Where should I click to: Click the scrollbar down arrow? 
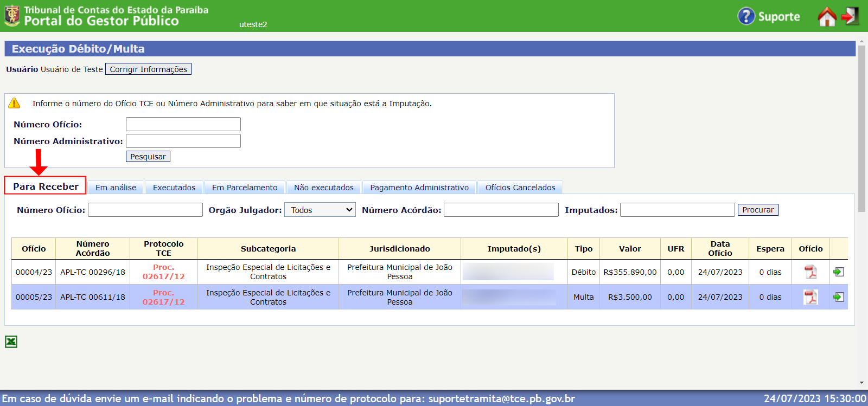861,383
